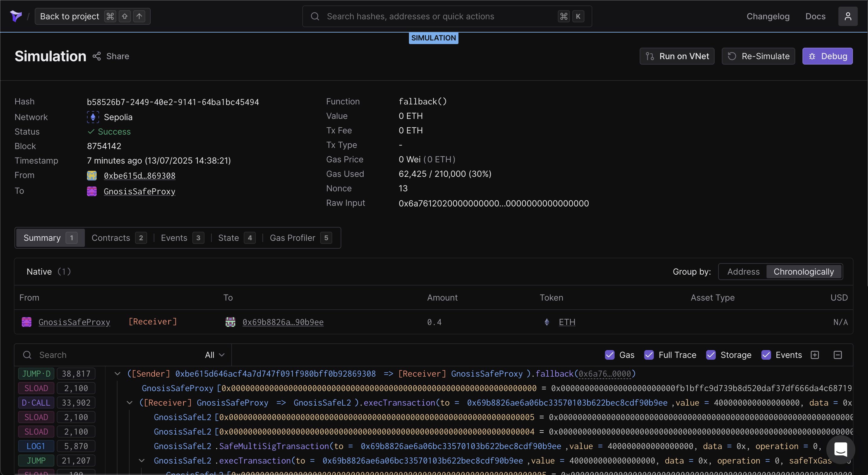The width and height of the screenshot is (868, 475).
Task: Click the LOG1 opcode badge
Action: pos(36,446)
